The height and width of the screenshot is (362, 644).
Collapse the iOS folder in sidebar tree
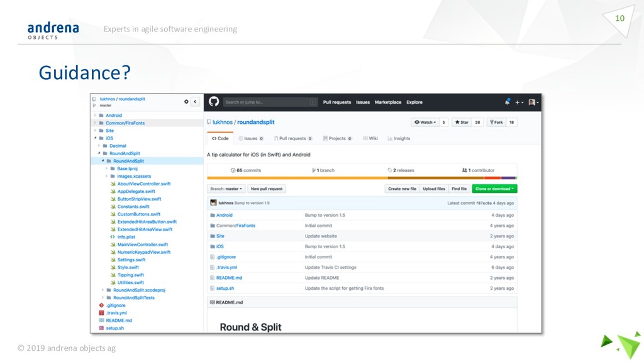[96, 138]
